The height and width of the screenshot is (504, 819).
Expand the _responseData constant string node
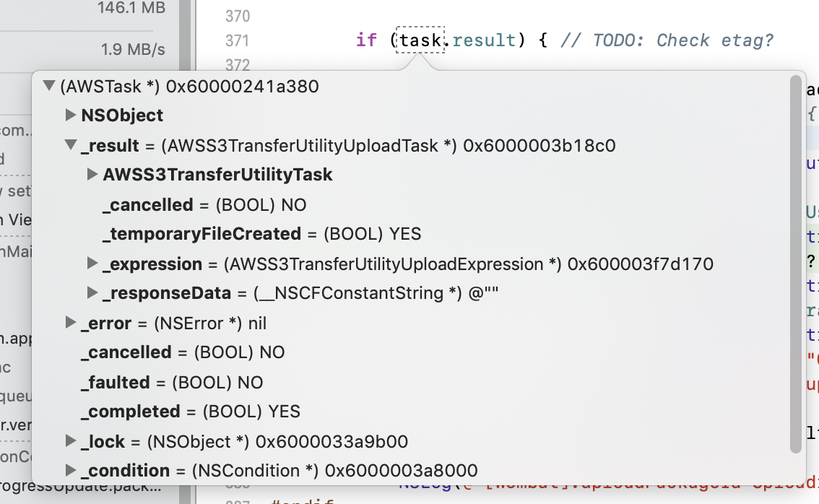tap(92, 292)
